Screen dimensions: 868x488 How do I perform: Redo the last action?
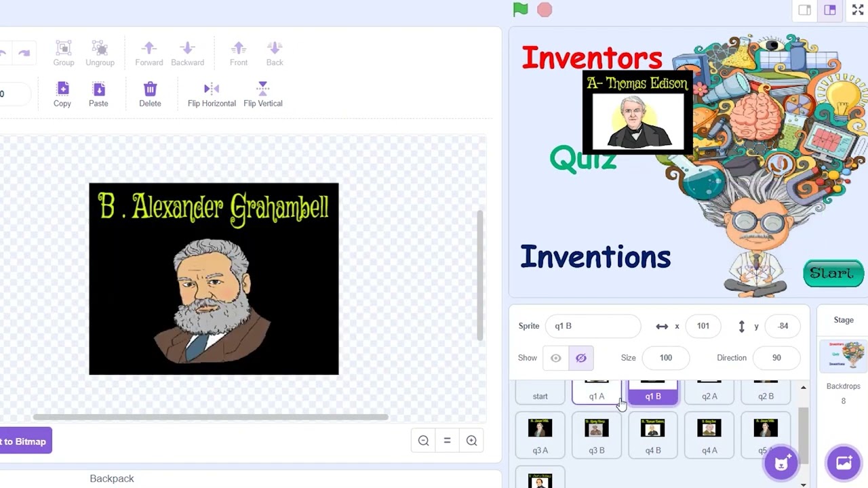(x=24, y=54)
